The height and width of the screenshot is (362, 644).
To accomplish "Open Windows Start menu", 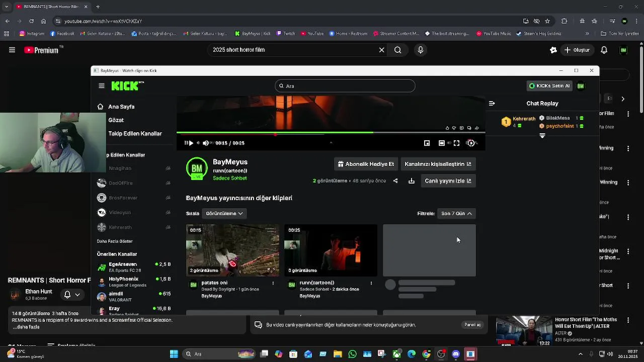I will click(x=174, y=354).
